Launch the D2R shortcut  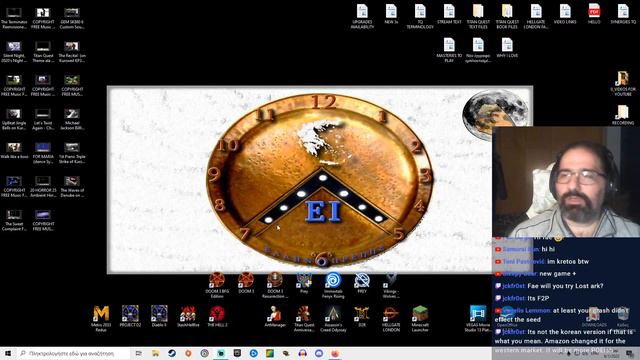[x=362, y=316]
